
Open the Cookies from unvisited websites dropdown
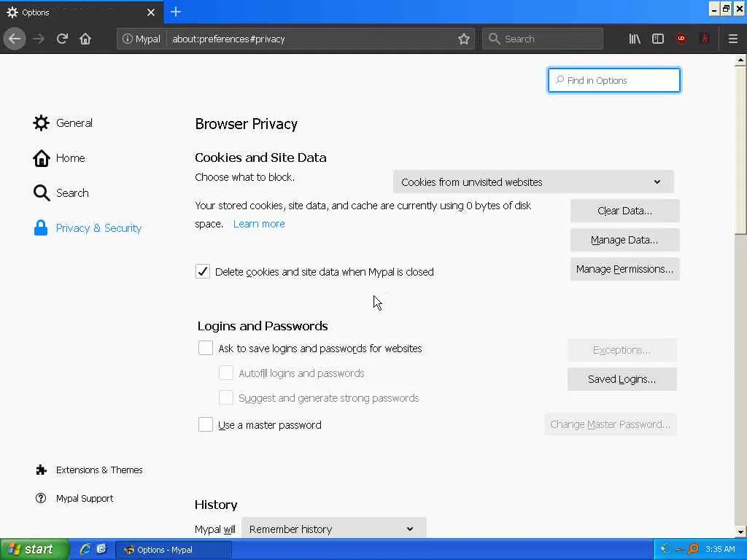pyautogui.click(x=533, y=182)
